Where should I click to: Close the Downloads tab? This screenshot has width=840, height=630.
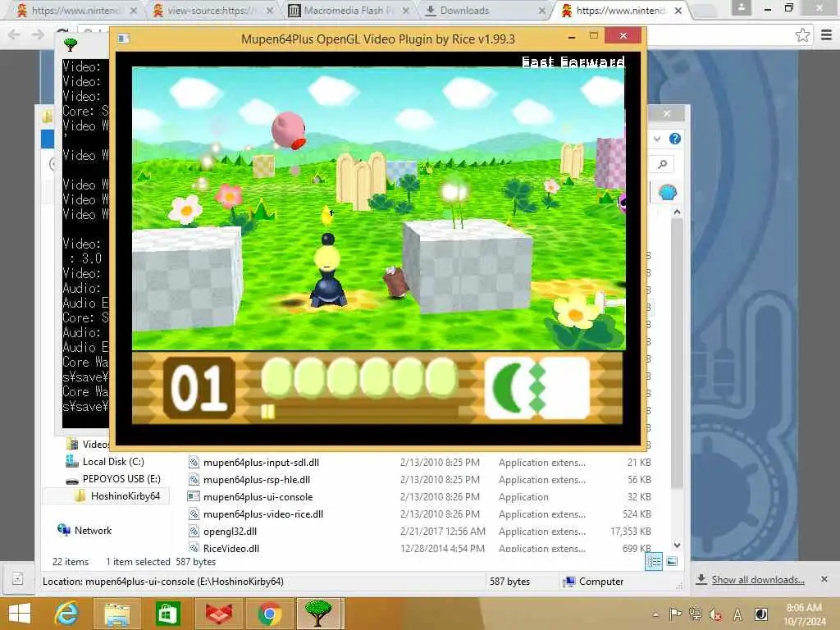[x=541, y=11]
